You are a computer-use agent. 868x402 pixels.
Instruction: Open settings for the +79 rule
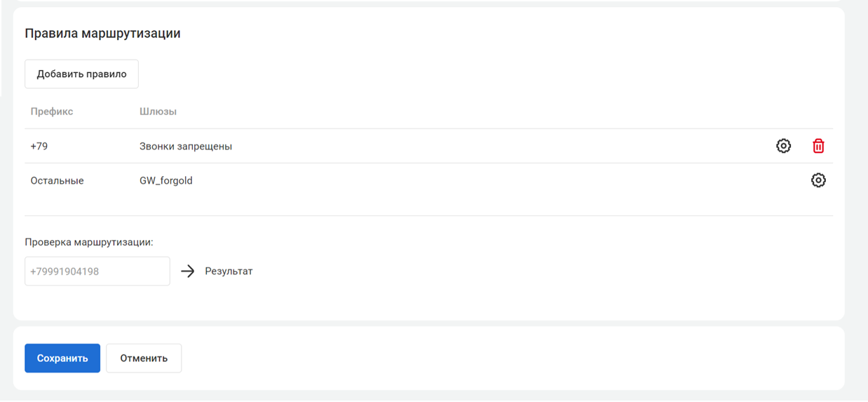pos(783,146)
